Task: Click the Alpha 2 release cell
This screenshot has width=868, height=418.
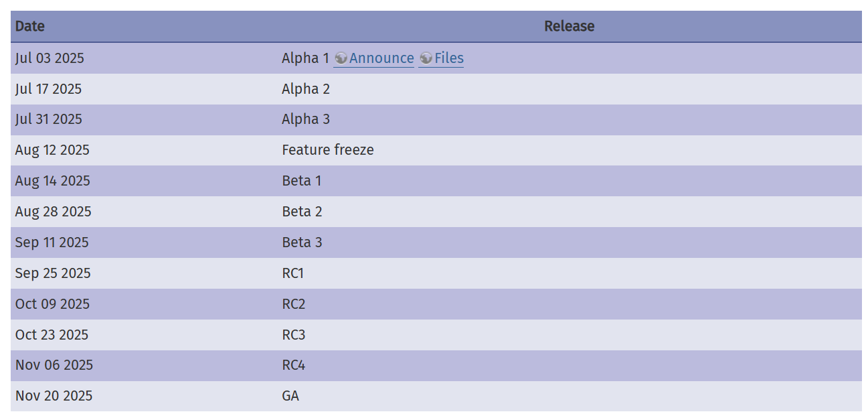Action: point(306,89)
